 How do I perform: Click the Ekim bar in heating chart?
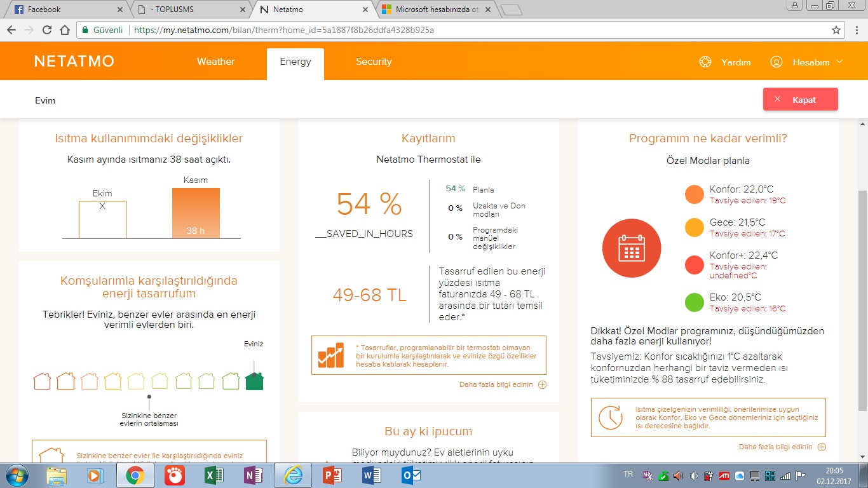pos(102,220)
